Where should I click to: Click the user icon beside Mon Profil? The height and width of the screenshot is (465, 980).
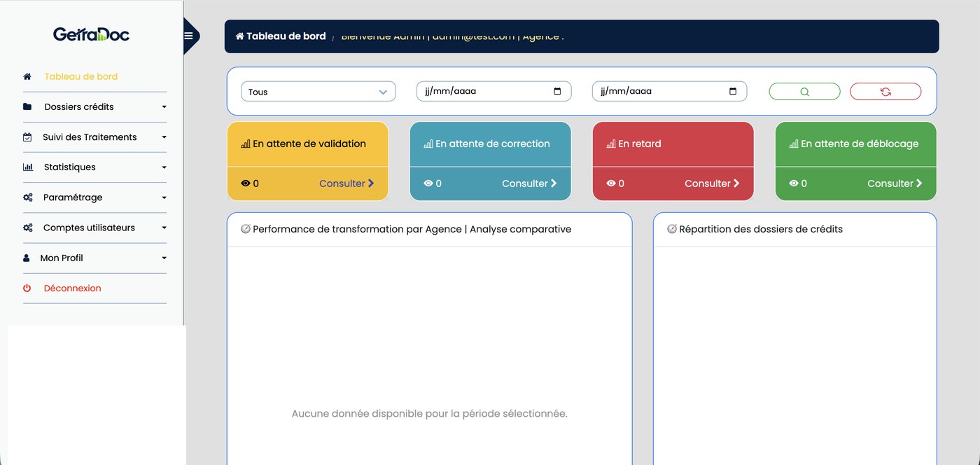click(x=27, y=258)
